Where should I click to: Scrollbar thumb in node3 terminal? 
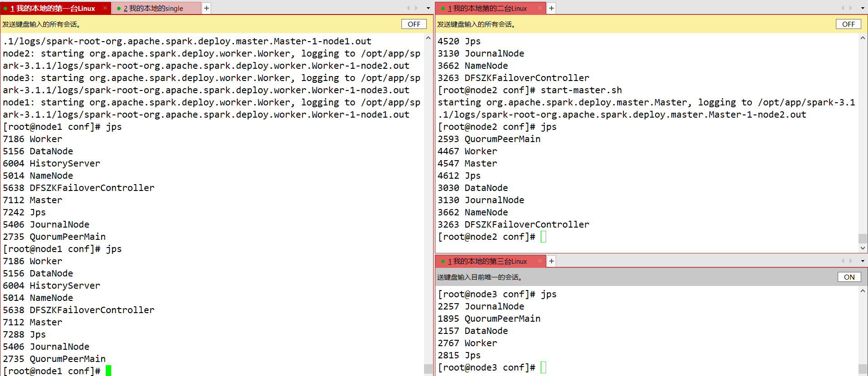pos(863,369)
